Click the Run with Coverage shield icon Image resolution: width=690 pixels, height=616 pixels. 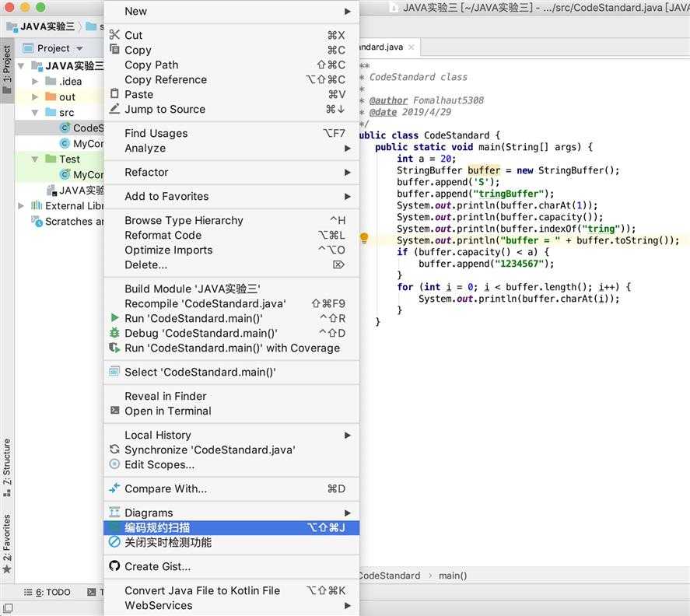click(x=114, y=348)
